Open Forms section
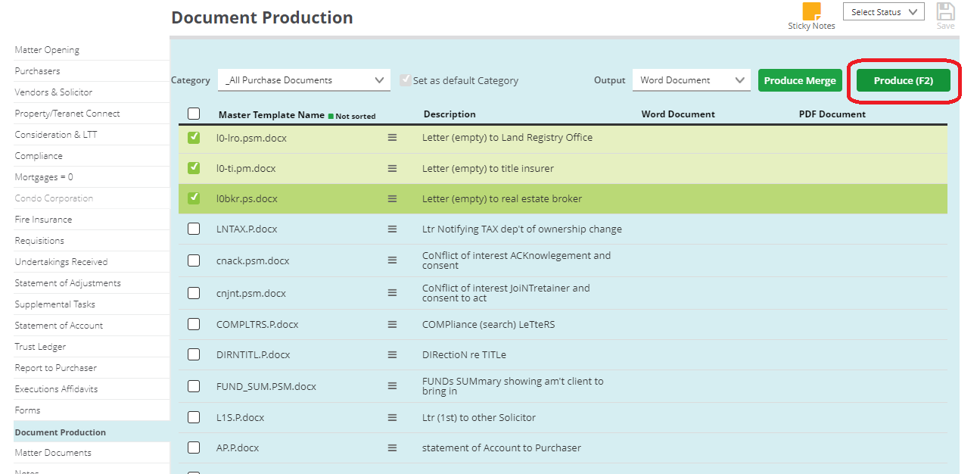 [27, 410]
